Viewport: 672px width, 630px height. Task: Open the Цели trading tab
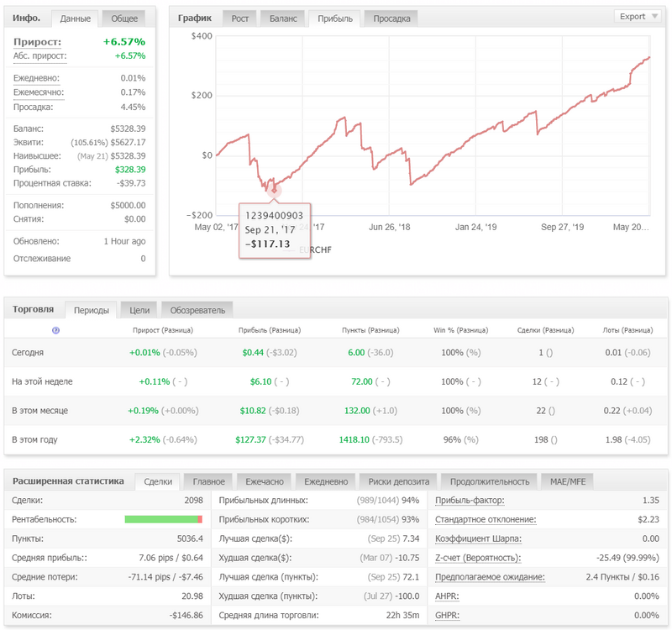[139, 310]
